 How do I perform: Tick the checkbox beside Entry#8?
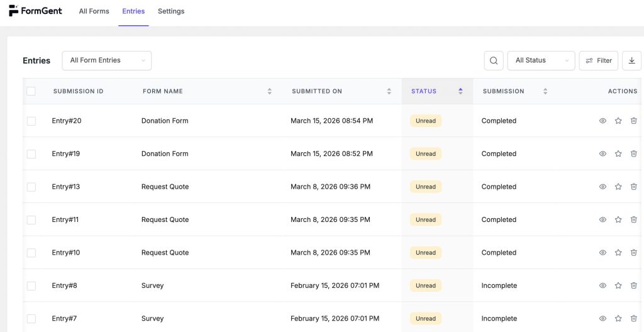tap(31, 286)
